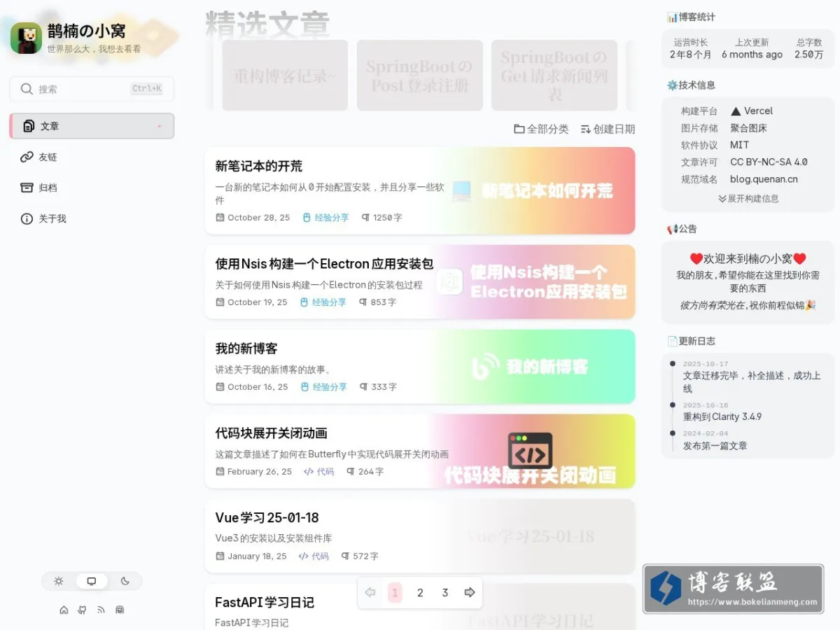Click the archive box icon beside 归档
Screen dimensions: 840x630
tap(27, 188)
